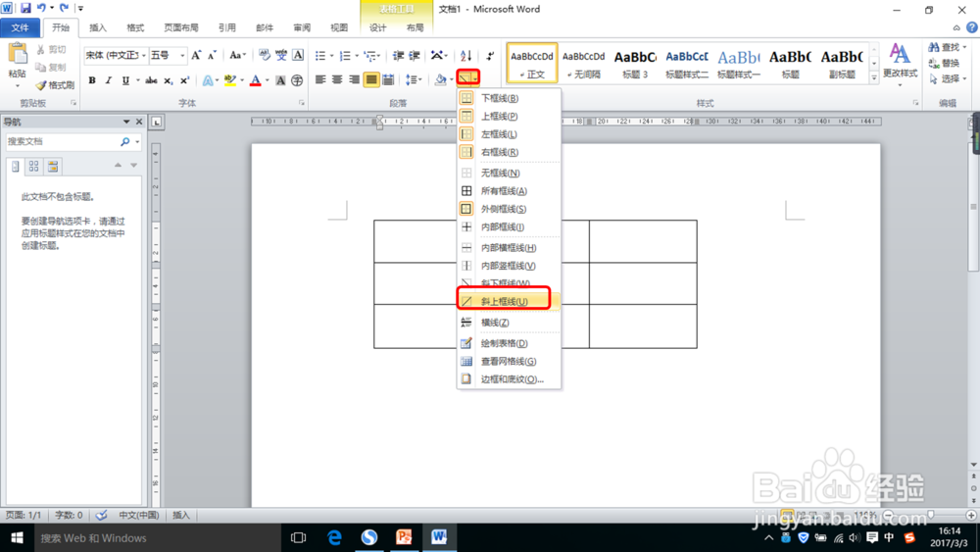The image size is (980, 552).
Task: Toggle bold formatting
Action: pyautogui.click(x=92, y=80)
